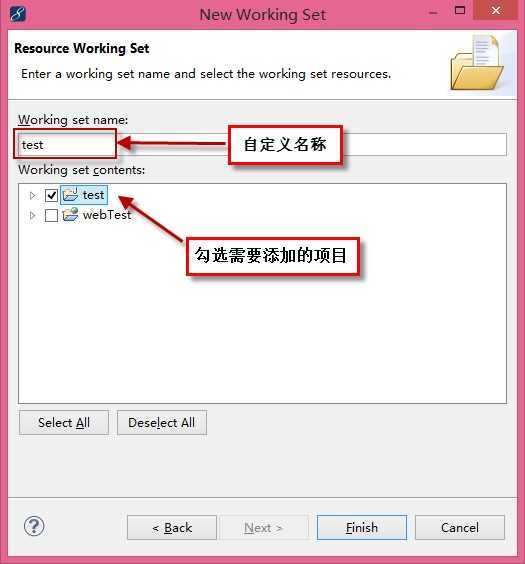This screenshot has height=564, width=525.
Task: Minimize the New Working Set dialog
Action: [434, 13]
